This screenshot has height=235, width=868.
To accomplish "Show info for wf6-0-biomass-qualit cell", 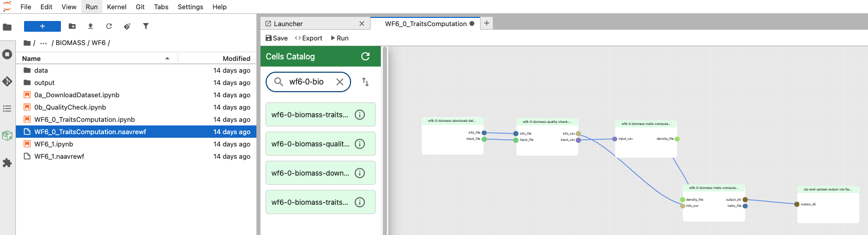I will click(360, 144).
